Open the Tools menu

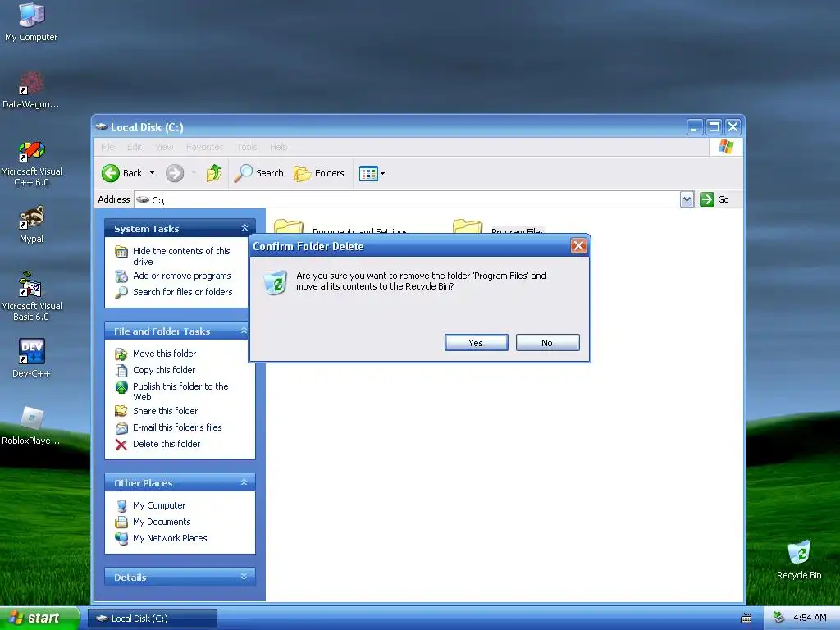pyautogui.click(x=247, y=147)
